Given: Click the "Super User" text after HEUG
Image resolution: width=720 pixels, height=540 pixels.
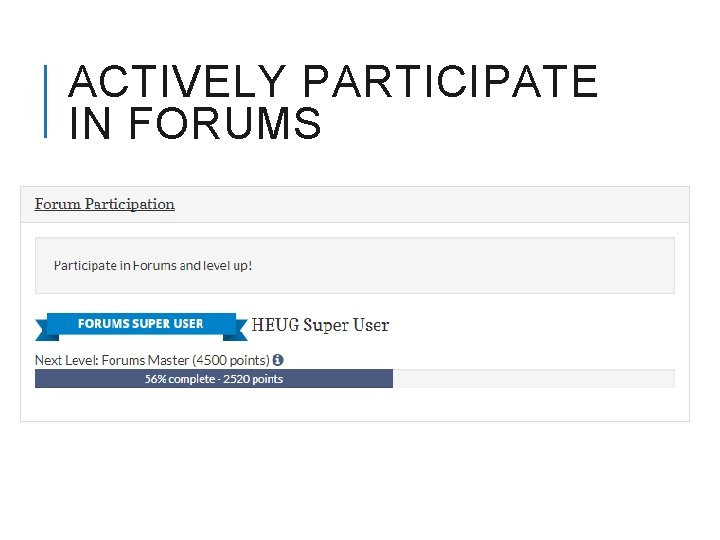Looking at the screenshot, I should coord(346,325).
